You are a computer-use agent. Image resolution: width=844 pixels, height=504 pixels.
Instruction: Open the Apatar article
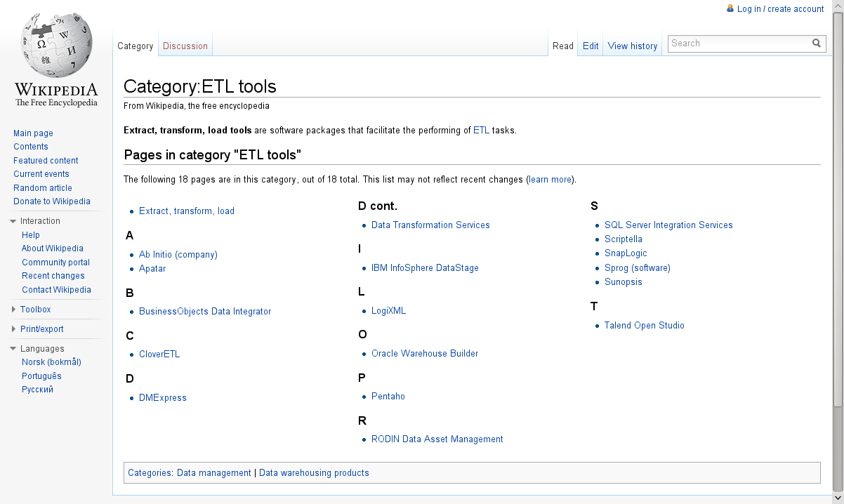click(x=152, y=269)
